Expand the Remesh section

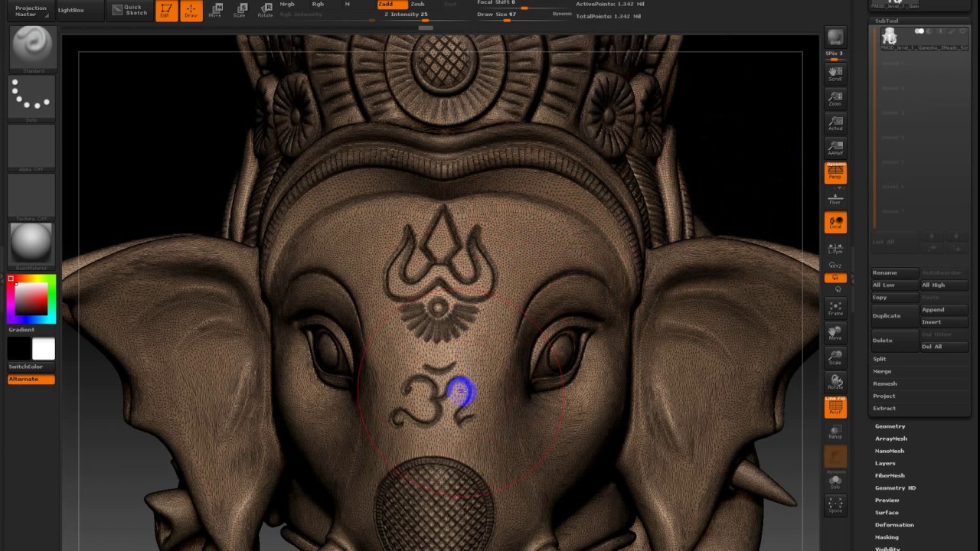(884, 383)
